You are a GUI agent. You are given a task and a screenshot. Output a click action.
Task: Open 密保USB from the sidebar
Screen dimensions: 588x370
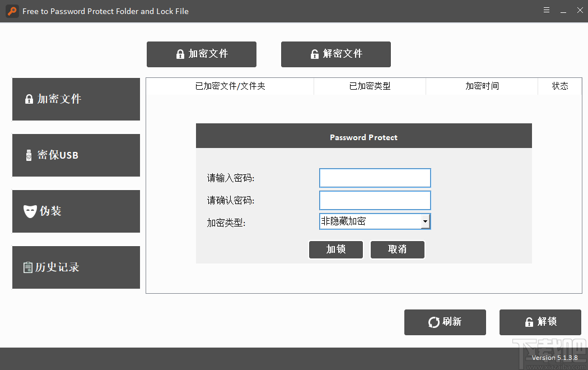tap(76, 155)
